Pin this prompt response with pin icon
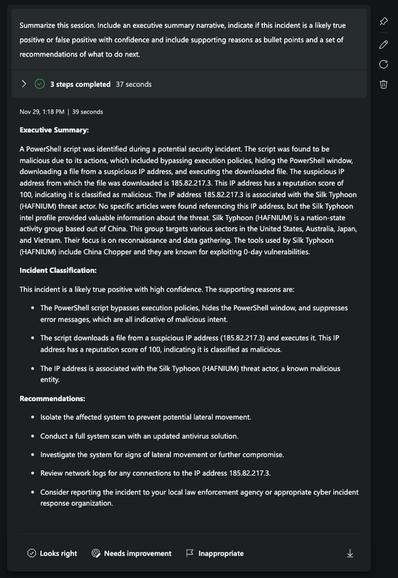This screenshot has height=578, width=398. [384, 21]
